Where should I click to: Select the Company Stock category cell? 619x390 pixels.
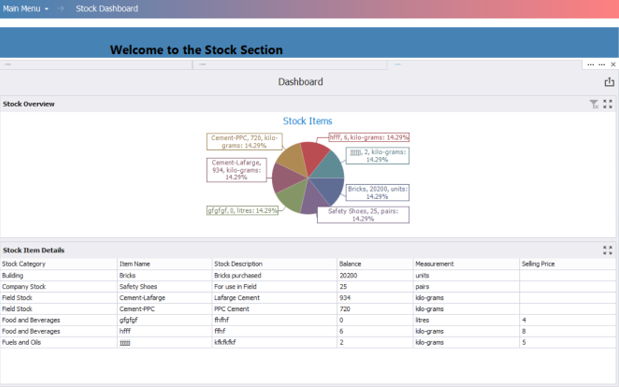59,287
